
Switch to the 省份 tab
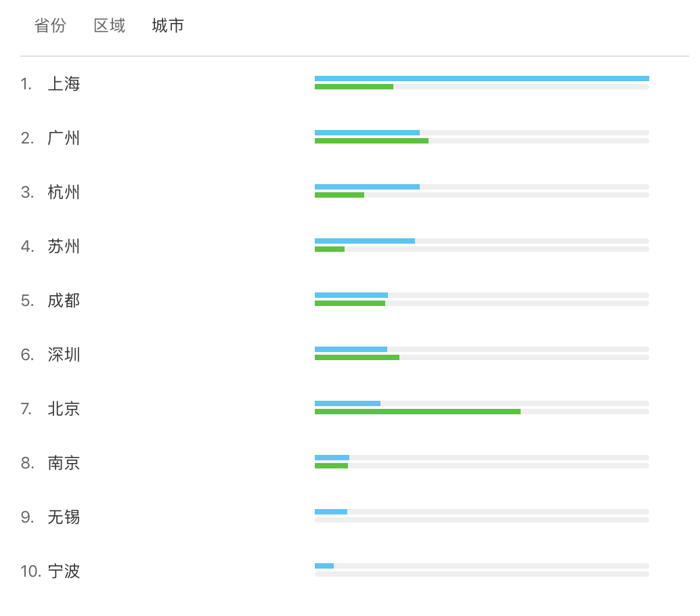tap(50, 26)
